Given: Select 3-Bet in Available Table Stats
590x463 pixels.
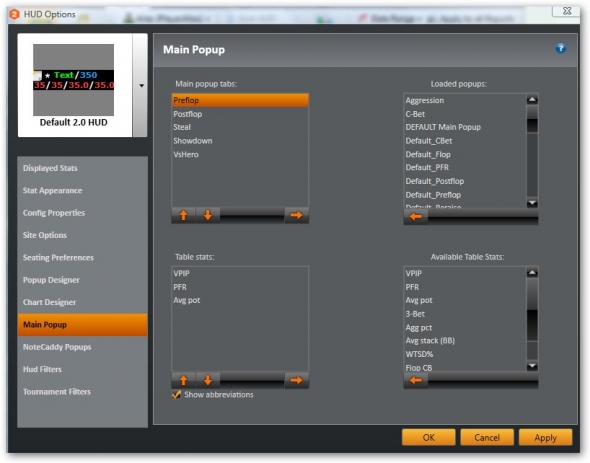Looking at the screenshot, I should coord(465,314).
